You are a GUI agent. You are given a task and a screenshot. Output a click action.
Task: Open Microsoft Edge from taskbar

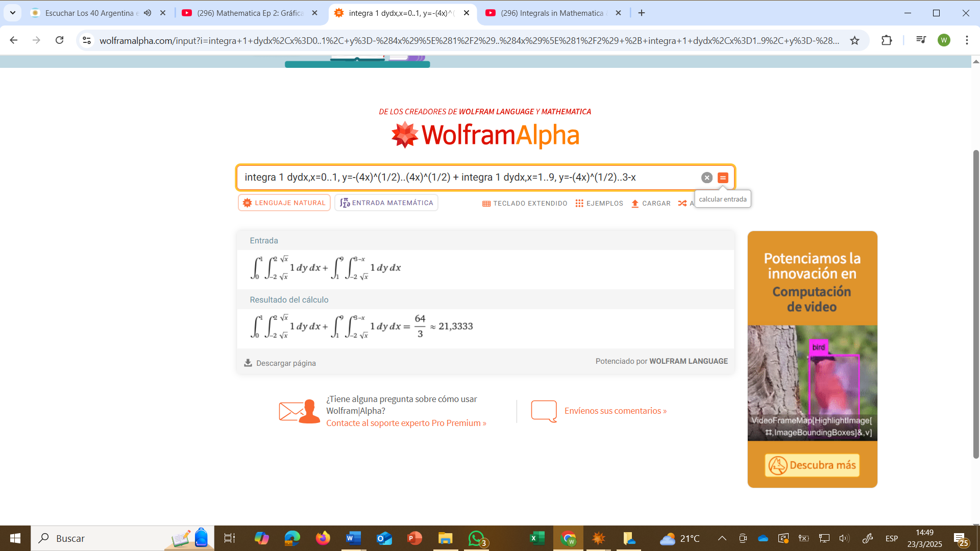point(292,538)
